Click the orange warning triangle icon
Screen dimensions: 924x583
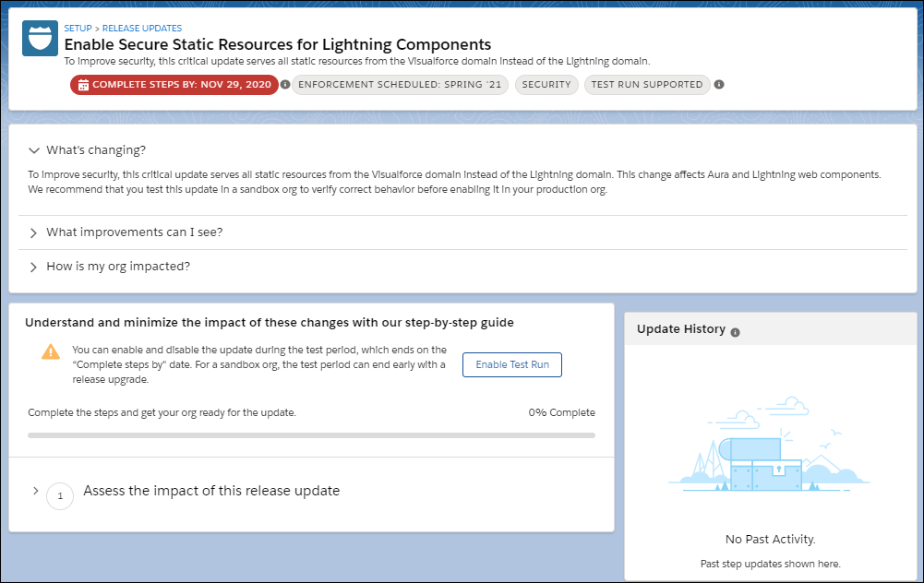pos(51,352)
